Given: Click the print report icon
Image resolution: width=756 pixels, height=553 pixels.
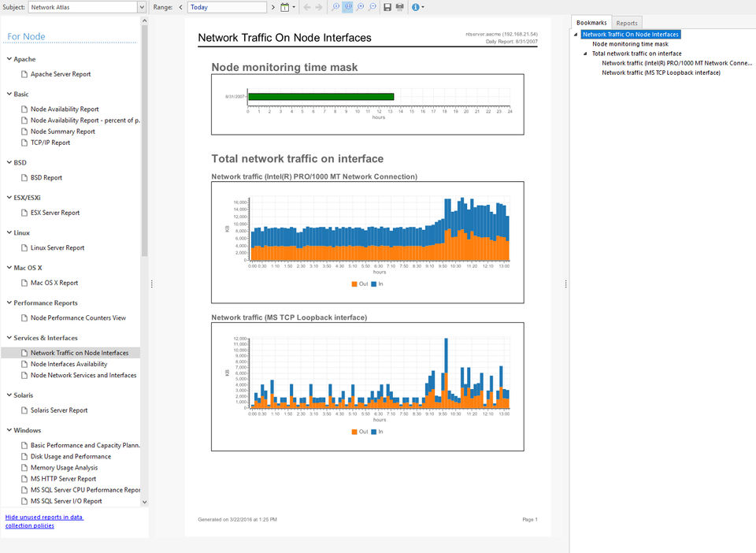Looking at the screenshot, I should [x=399, y=7].
